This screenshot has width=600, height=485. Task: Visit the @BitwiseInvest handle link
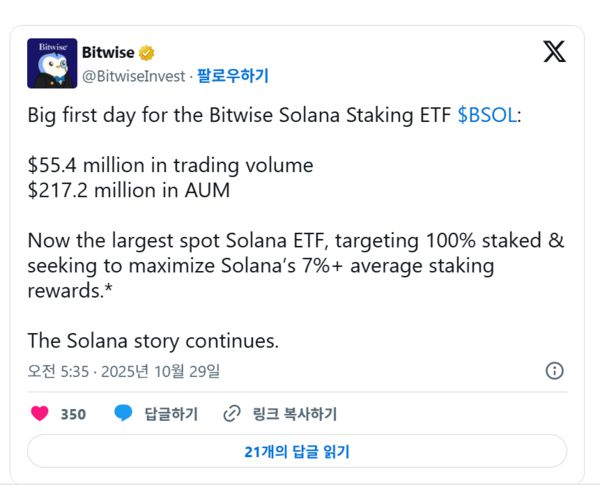coord(134,75)
